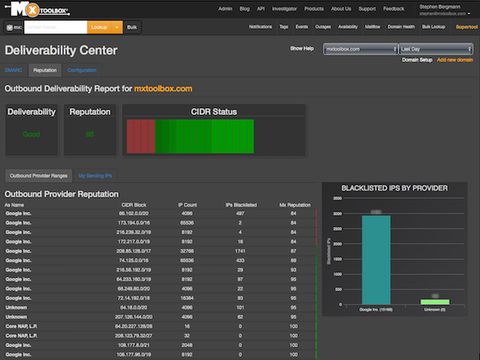Expand the Stephen Bergmann account menu
This screenshot has height=360, width=480.
click(445, 10)
